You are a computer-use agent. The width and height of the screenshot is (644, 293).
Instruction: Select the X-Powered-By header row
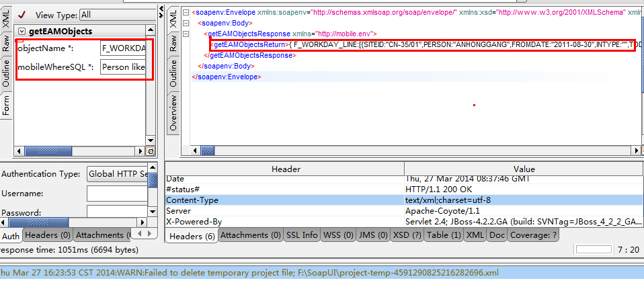point(404,222)
